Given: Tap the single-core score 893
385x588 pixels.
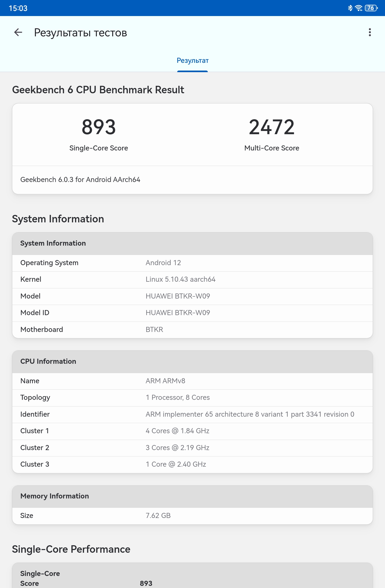Looking at the screenshot, I should [99, 127].
